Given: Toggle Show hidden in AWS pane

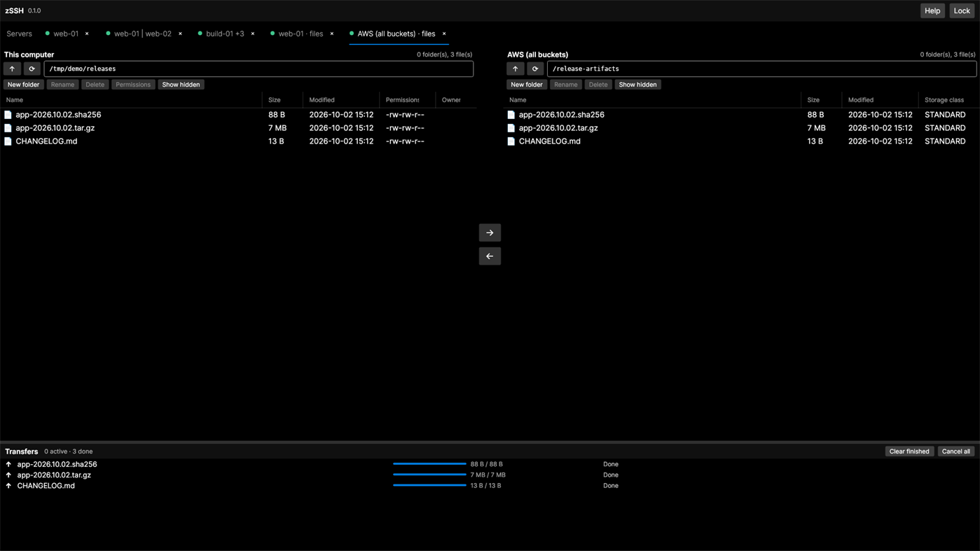Looking at the screenshot, I should click(637, 85).
